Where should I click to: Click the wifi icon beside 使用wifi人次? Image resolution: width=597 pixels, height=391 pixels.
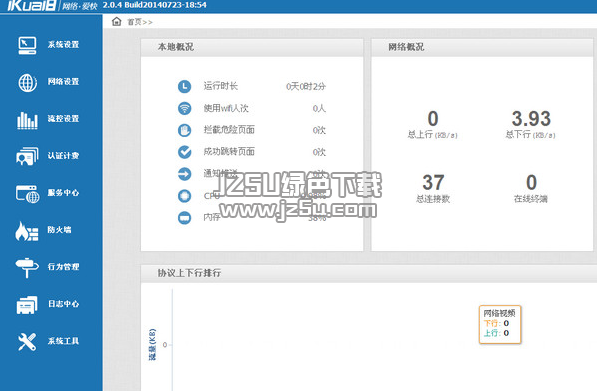point(185,109)
